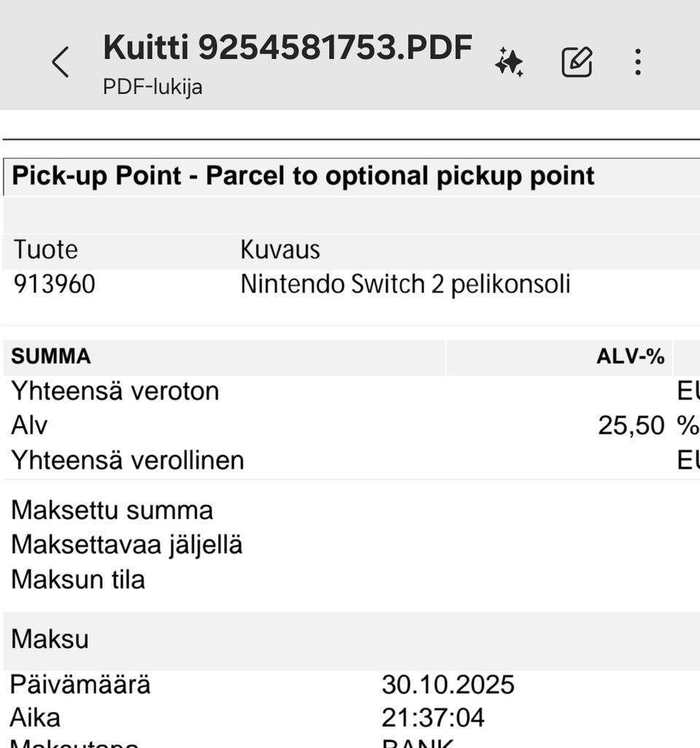Tap the SUMMA section header
This screenshot has width=700, height=748.
[51, 357]
